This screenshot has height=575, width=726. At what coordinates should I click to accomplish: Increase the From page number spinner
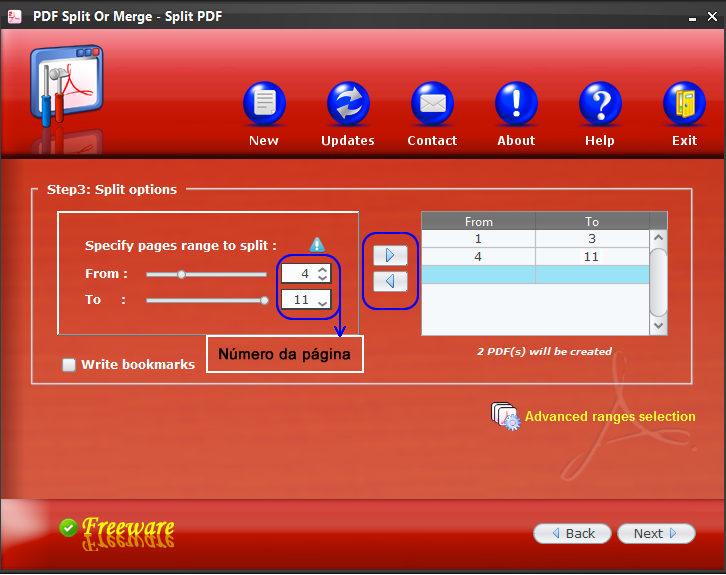coord(322,269)
